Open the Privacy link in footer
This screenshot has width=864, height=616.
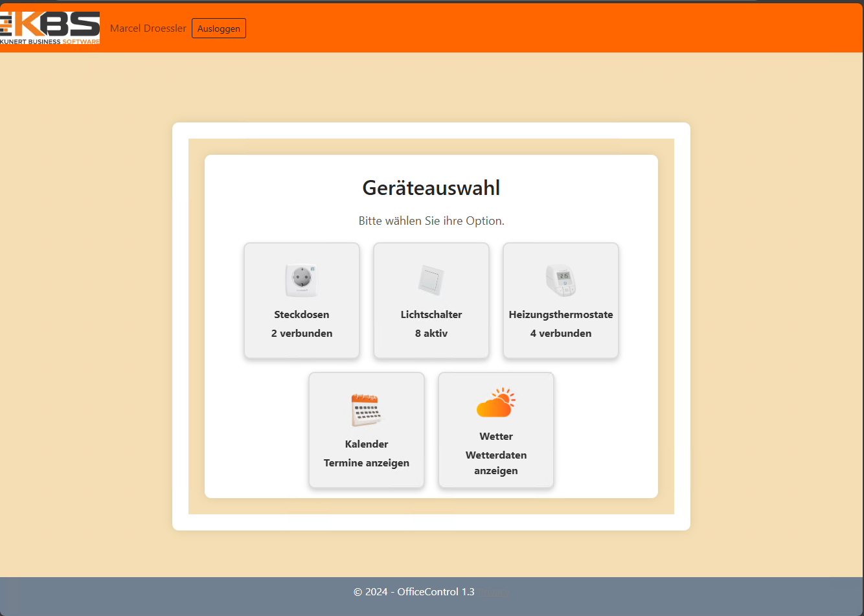(494, 592)
